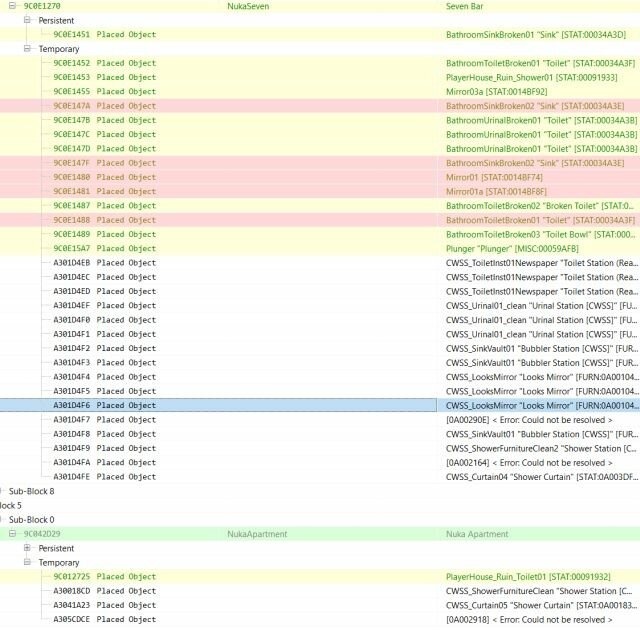Select record "9C012725" Placed Object

click(104, 577)
